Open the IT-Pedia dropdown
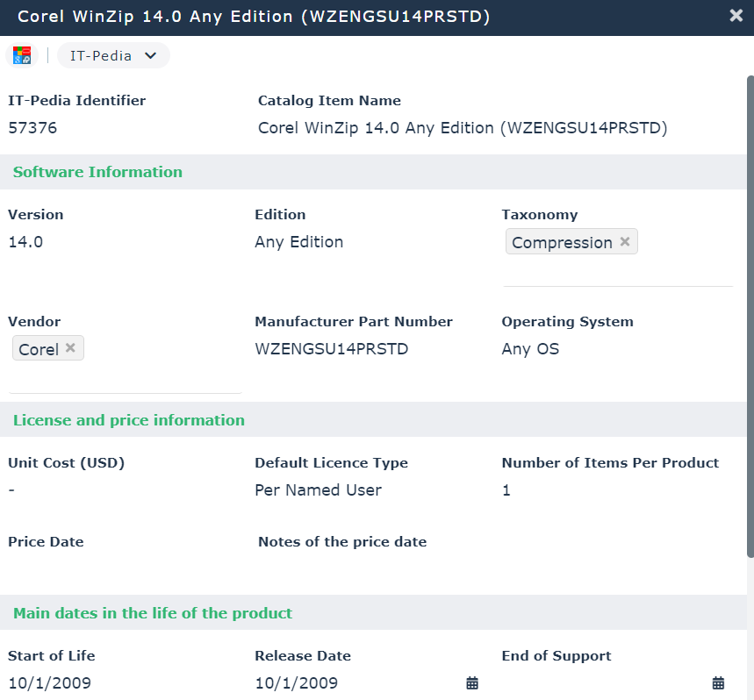 [x=113, y=56]
